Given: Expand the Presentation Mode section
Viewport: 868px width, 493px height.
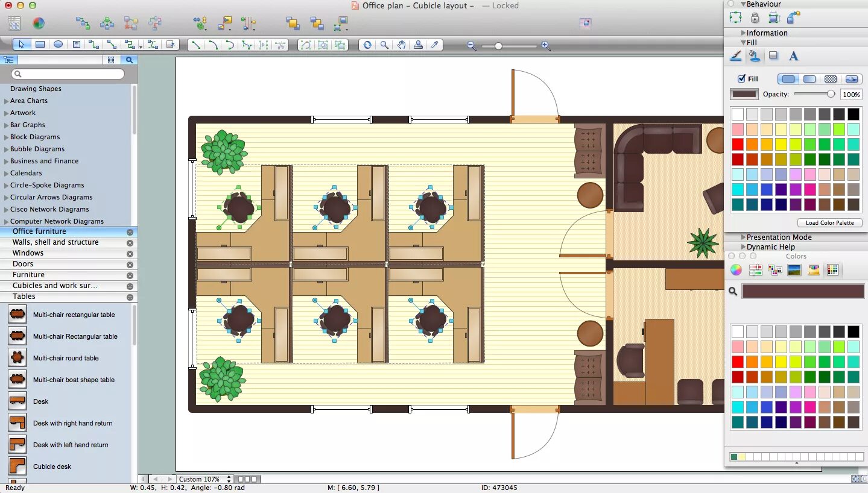Looking at the screenshot, I should point(744,237).
